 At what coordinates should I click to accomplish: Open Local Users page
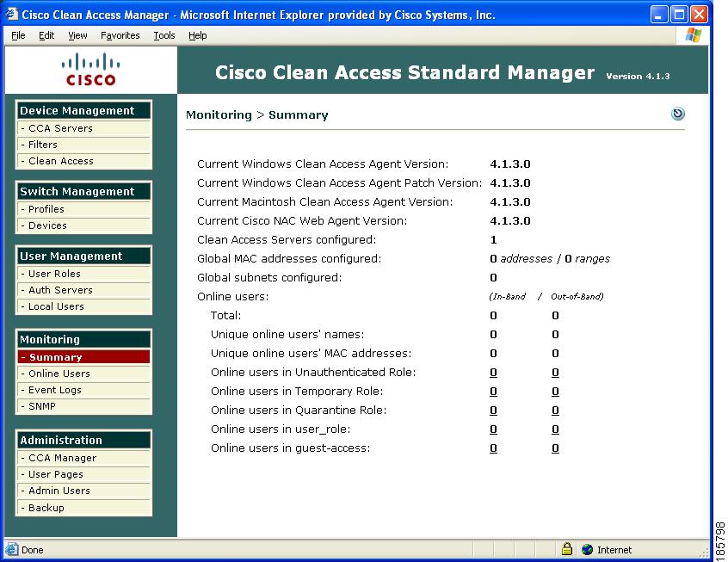pos(83,306)
